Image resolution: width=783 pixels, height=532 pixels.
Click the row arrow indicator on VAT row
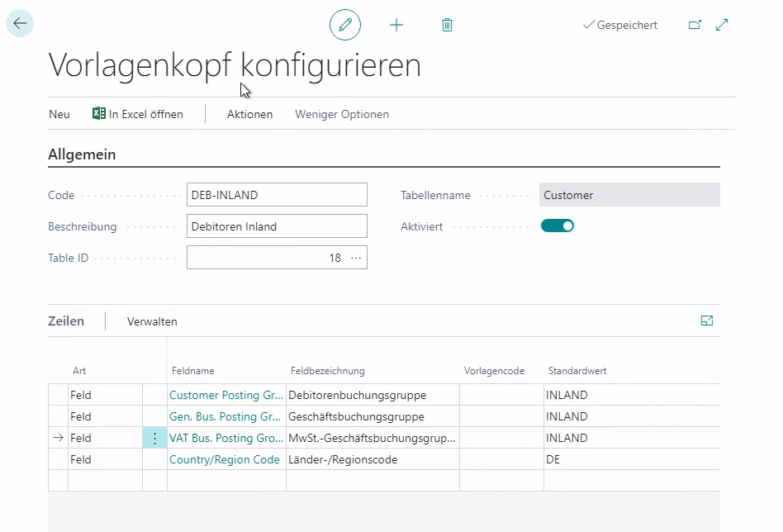pos(58,438)
